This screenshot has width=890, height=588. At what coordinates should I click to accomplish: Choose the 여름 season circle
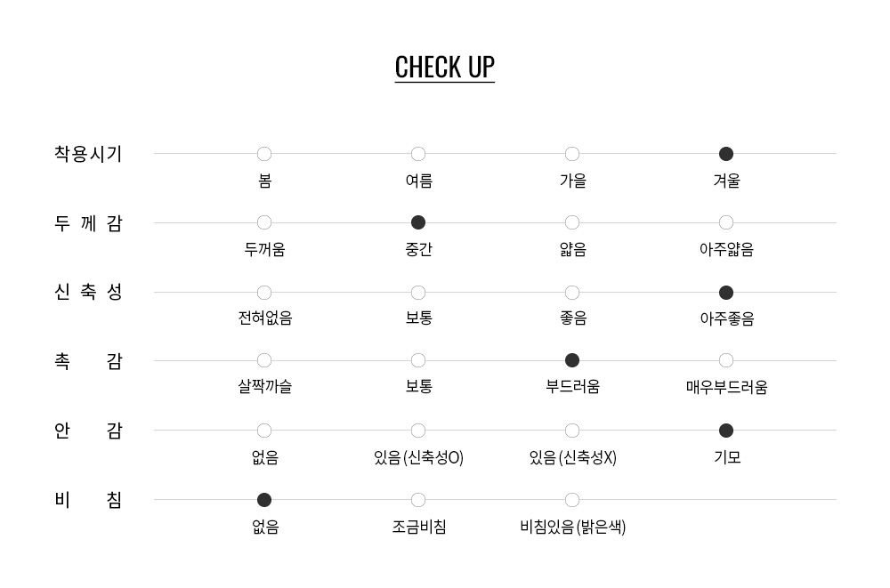418,154
